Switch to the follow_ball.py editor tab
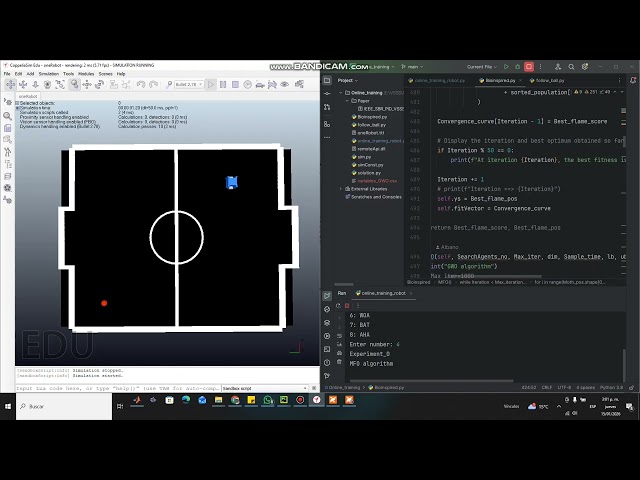640x480 pixels. (549, 80)
